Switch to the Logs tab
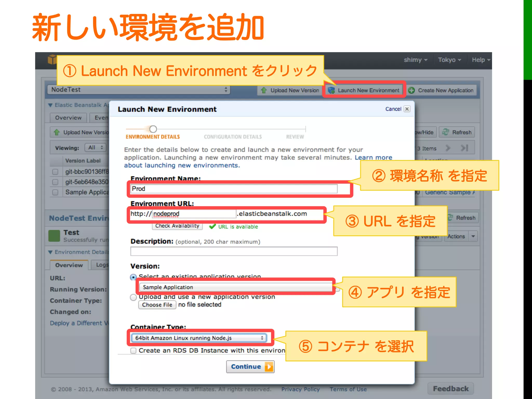The width and height of the screenshot is (532, 399). point(100,265)
